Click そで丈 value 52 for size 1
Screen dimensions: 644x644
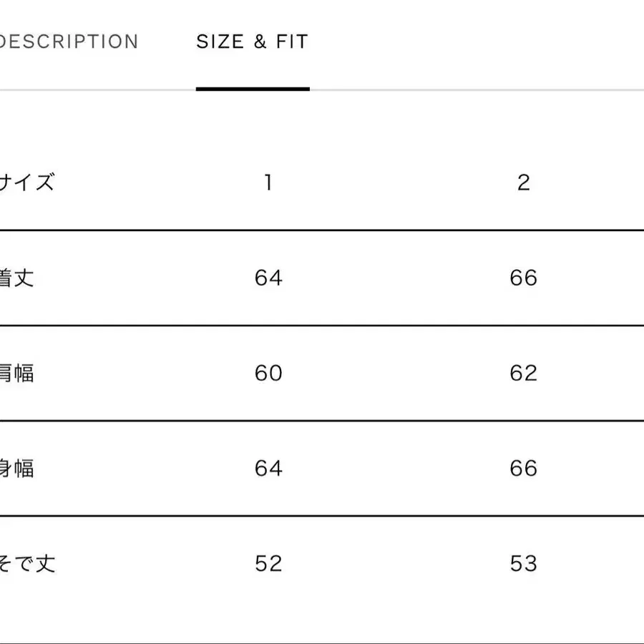[268, 563]
